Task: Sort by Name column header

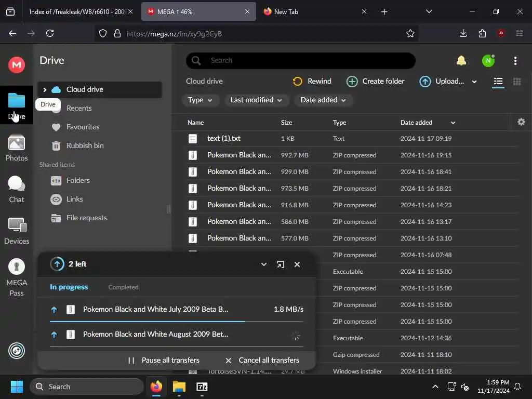Action: (x=195, y=123)
